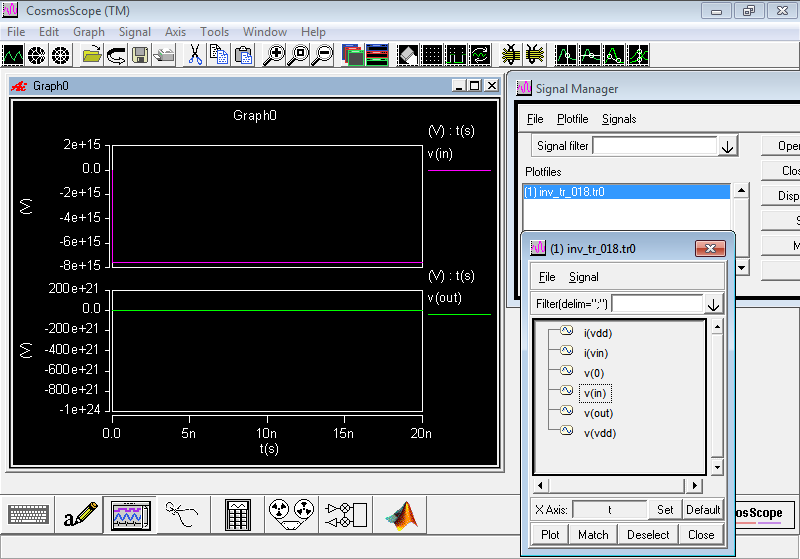
Task: Open file with the folder icon
Action: point(92,55)
